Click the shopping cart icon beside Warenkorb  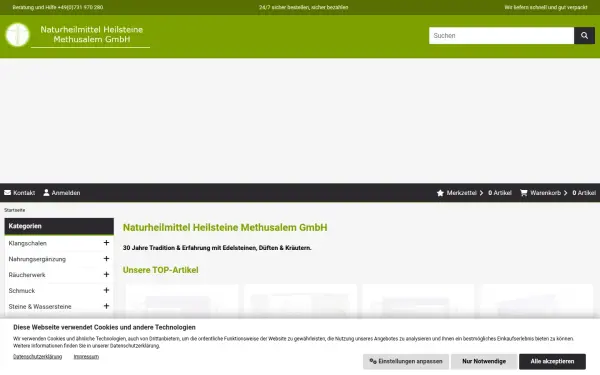(x=523, y=193)
